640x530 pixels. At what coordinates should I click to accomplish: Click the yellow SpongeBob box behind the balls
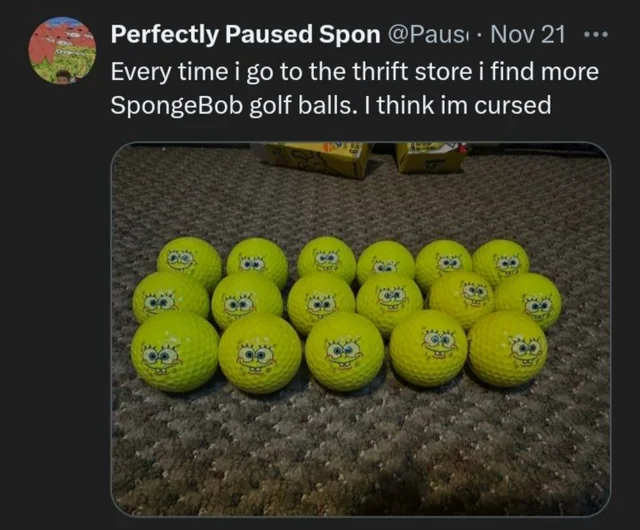tap(319, 159)
